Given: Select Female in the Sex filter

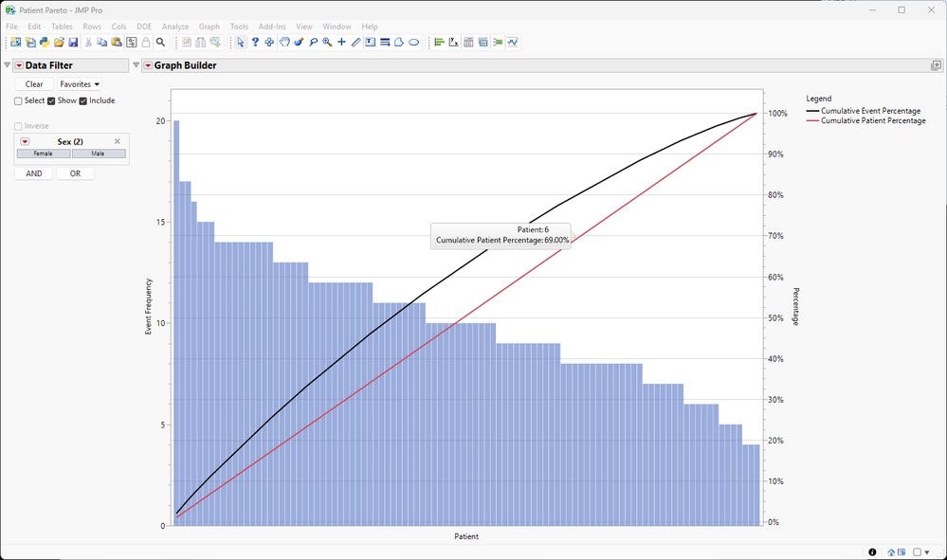Looking at the screenshot, I should point(42,153).
